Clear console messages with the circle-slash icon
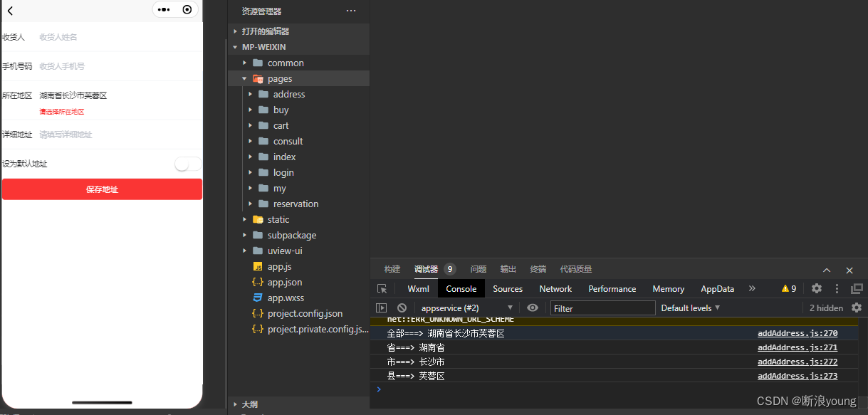Viewport: 868px width, 415px height. [x=402, y=308]
